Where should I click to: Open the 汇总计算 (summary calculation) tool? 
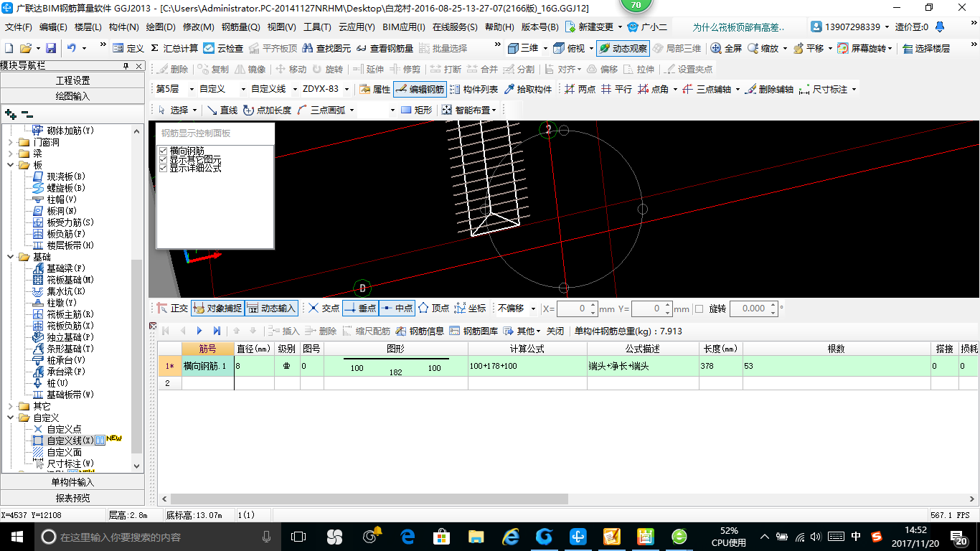click(174, 49)
